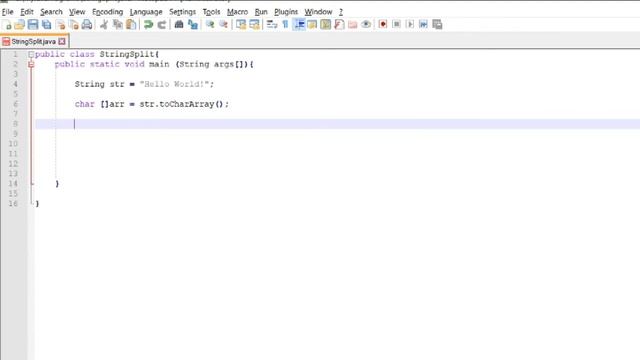This screenshot has width=640, height=360.
Task: Close the StringSplit.java tab
Action: (62, 41)
